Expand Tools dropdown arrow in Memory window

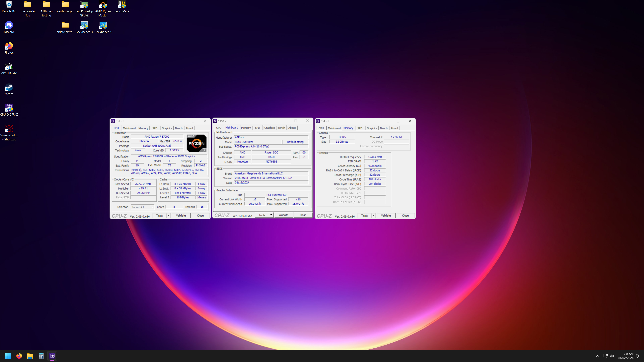coord(374,215)
